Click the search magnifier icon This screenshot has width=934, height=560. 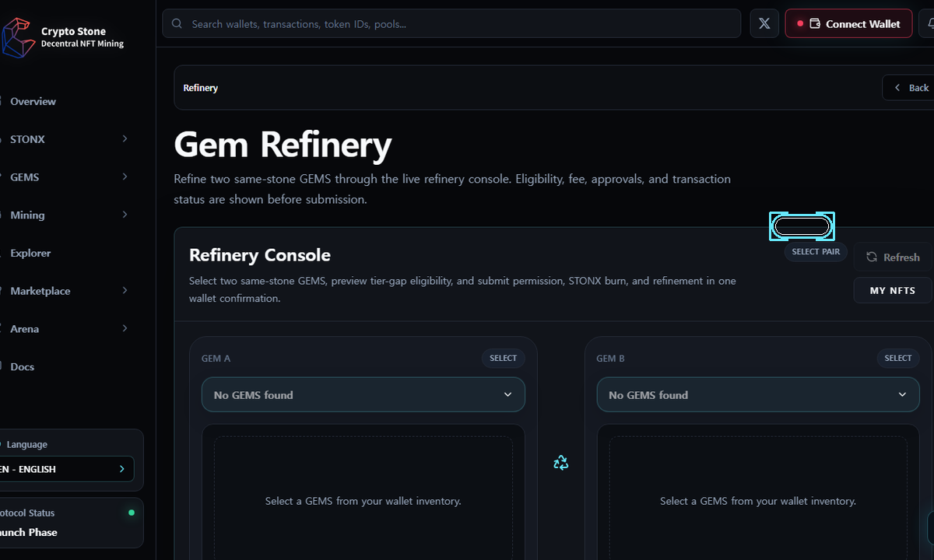(x=177, y=24)
